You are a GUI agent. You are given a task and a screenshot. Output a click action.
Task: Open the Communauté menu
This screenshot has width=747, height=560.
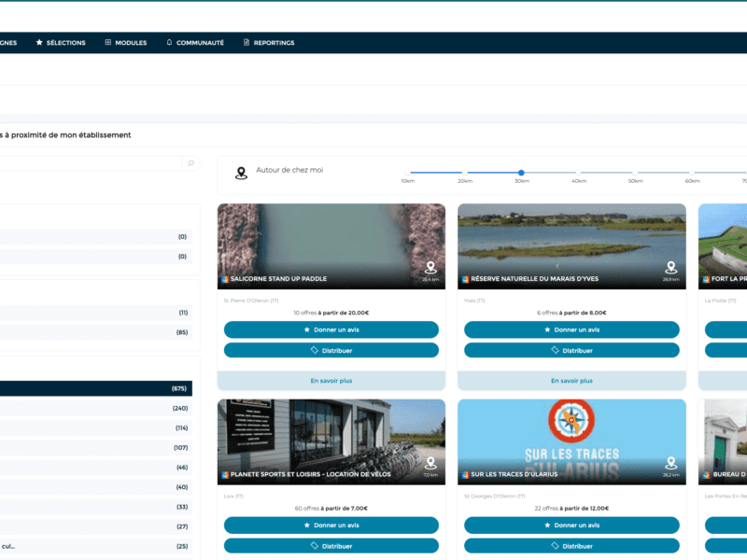[x=195, y=43]
